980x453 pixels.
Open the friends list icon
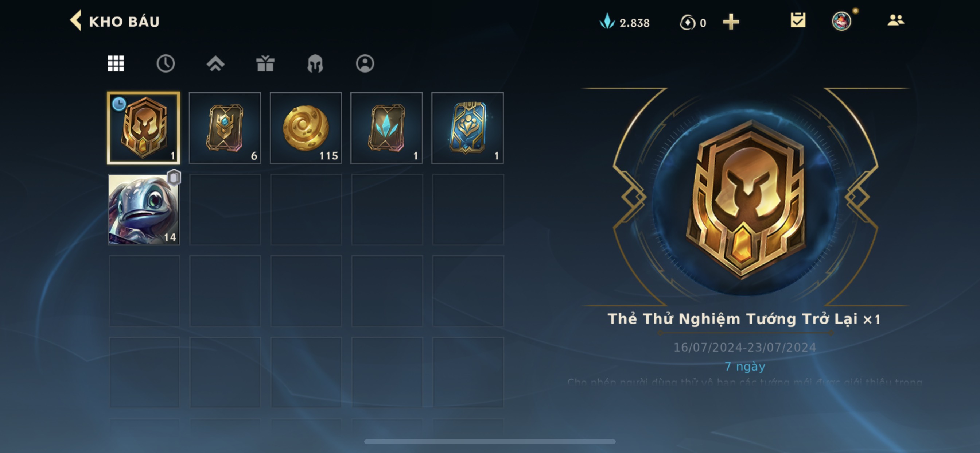point(895,20)
